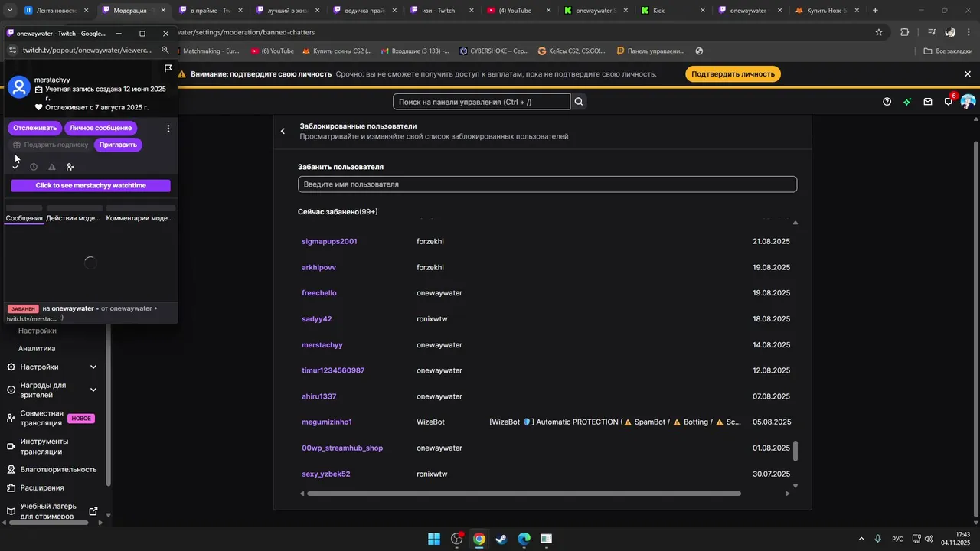Open the Chrome three-dot menu
Image resolution: width=980 pixels, height=551 pixels.
coord(968,32)
